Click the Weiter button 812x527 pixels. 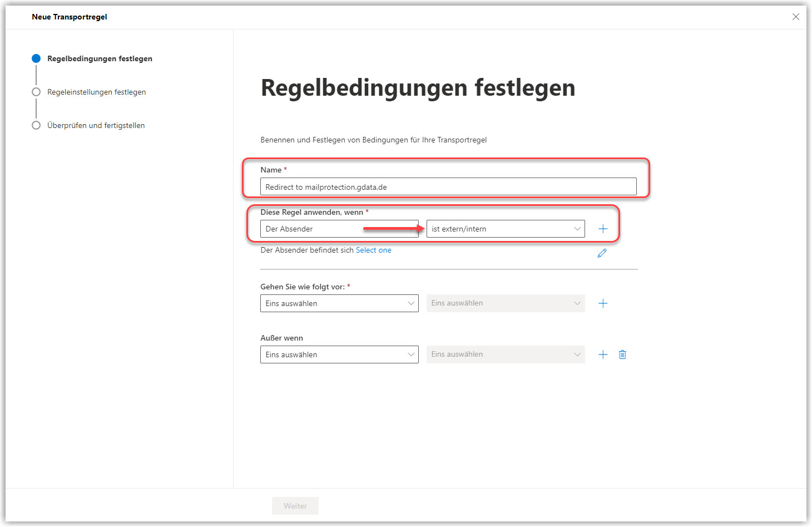click(x=295, y=506)
